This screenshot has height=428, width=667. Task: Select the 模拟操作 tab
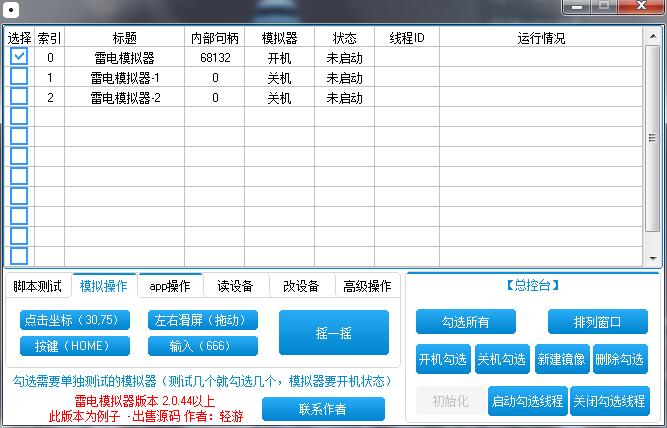click(104, 286)
